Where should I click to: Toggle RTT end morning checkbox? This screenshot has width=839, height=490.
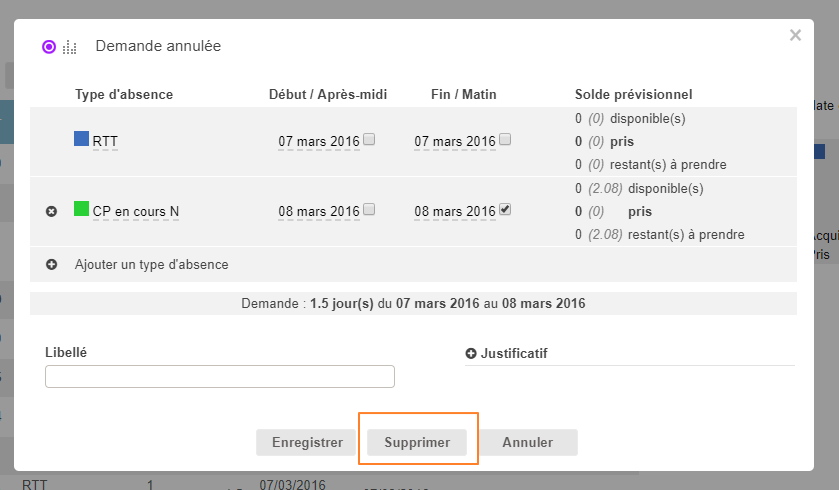(505, 140)
